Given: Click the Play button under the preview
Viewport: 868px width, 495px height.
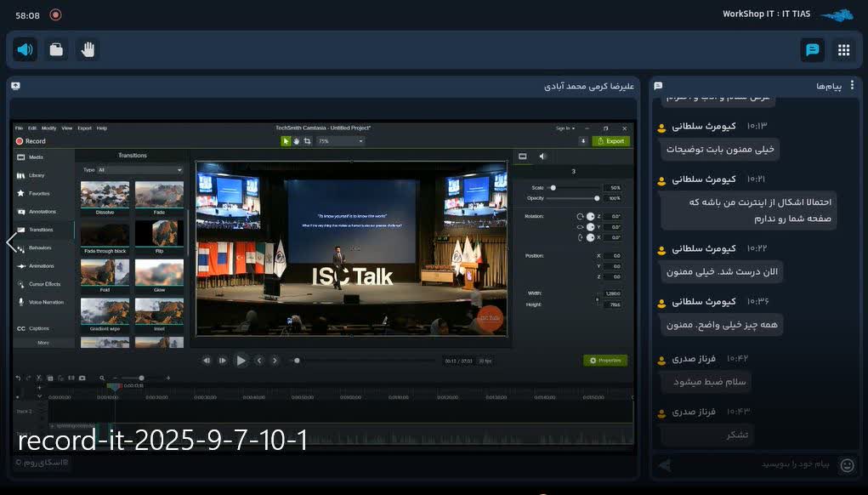Looking at the screenshot, I should click(x=241, y=361).
